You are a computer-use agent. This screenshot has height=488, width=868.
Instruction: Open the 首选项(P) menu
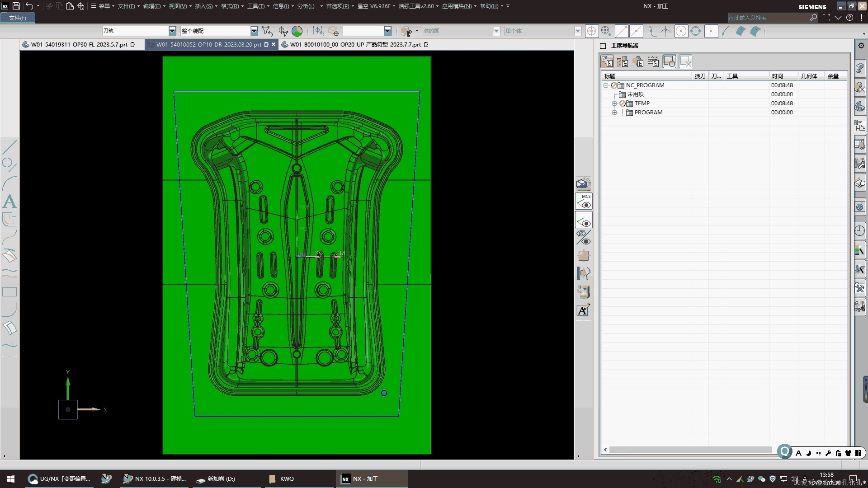pos(340,6)
